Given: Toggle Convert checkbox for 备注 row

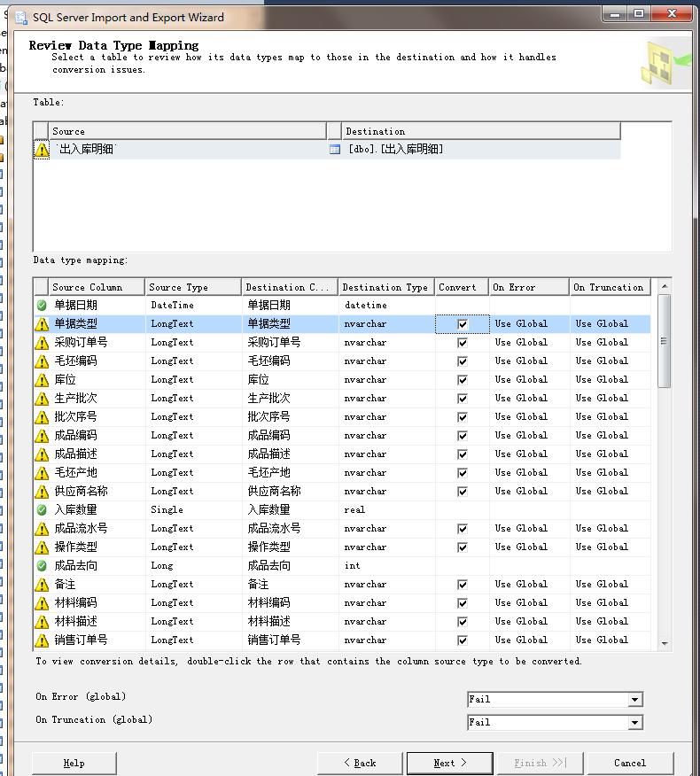Looking at the screenshot, I should [462, 585].
